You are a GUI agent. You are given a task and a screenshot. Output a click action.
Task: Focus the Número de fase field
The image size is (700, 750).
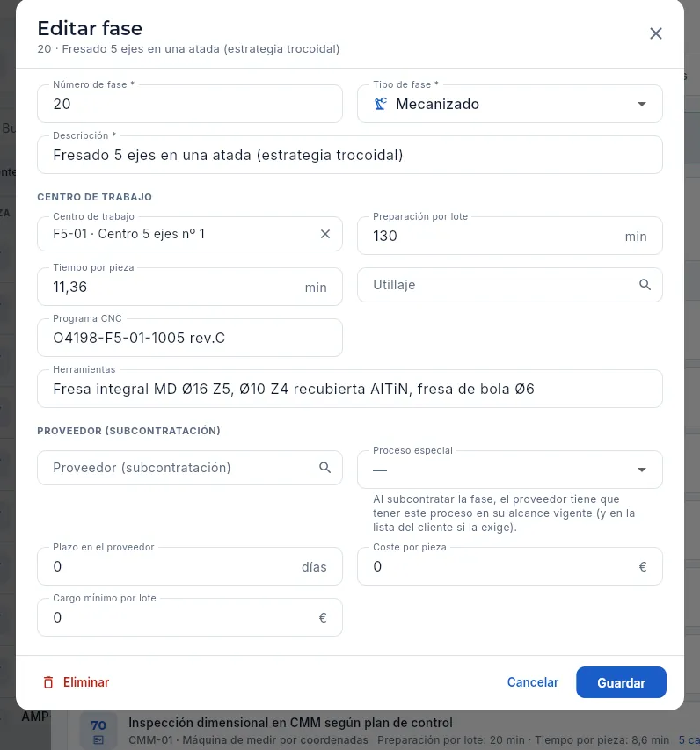[x=190, y=104]
